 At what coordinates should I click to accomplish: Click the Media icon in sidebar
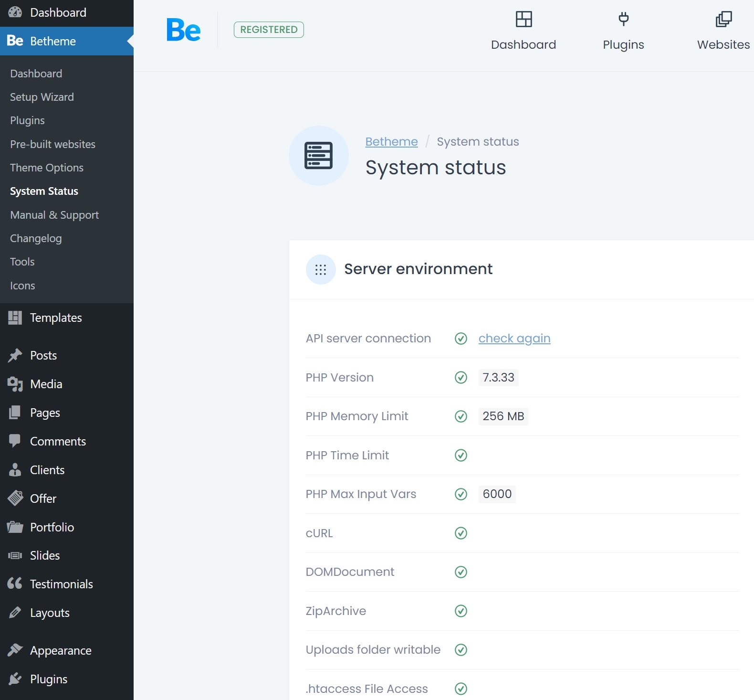pyautogui.click(x=15, y=384)
